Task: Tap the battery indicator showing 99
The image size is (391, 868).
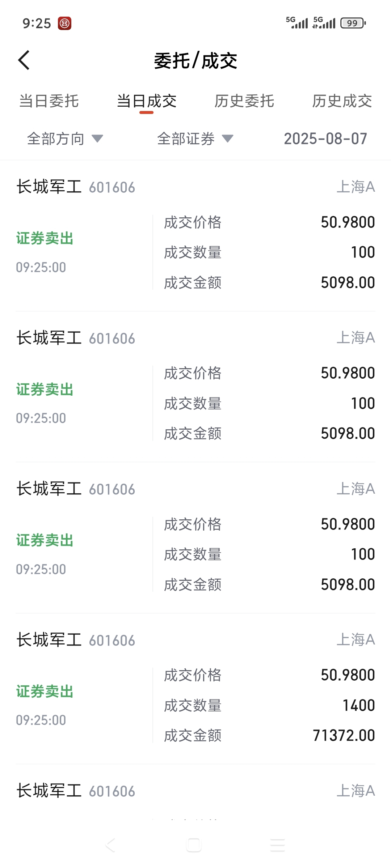Action: 353,23
